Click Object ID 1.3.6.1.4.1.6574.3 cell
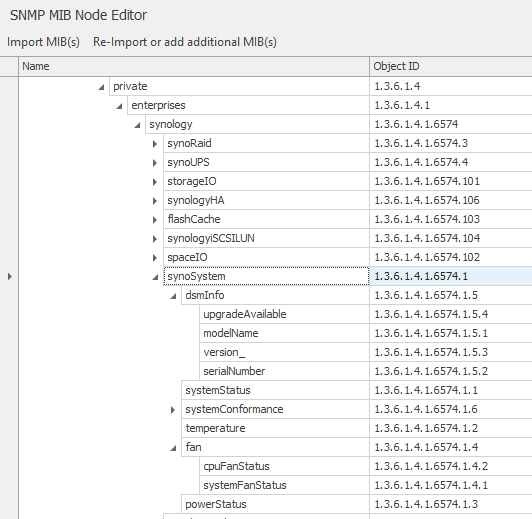The width and height of the screenshot is (532, 519). coord(451,143)
